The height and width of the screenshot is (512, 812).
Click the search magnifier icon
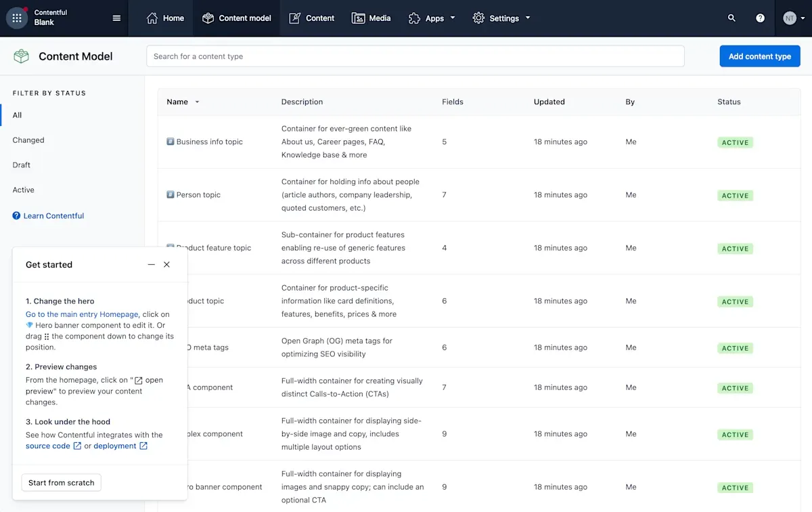(x=731, y=18)
